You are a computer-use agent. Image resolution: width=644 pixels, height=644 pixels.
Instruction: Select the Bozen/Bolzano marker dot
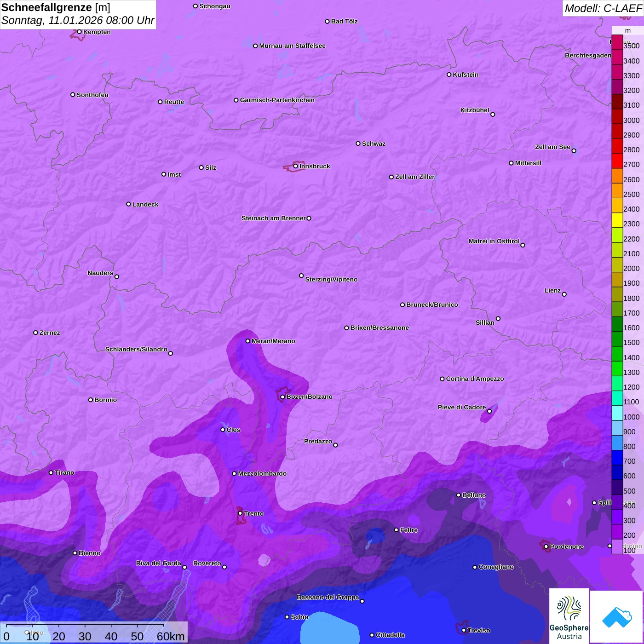coord(282,397)
